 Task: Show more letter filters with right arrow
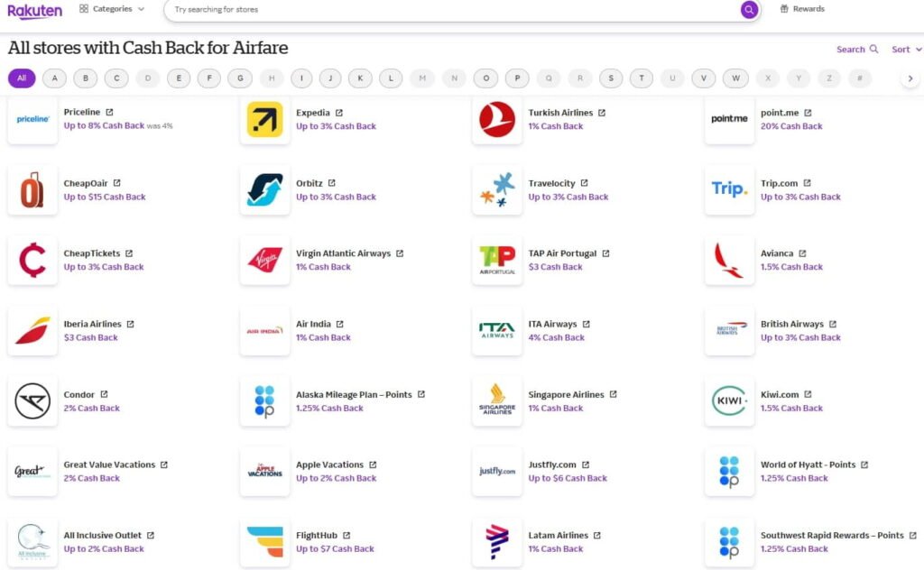point(910,78)
